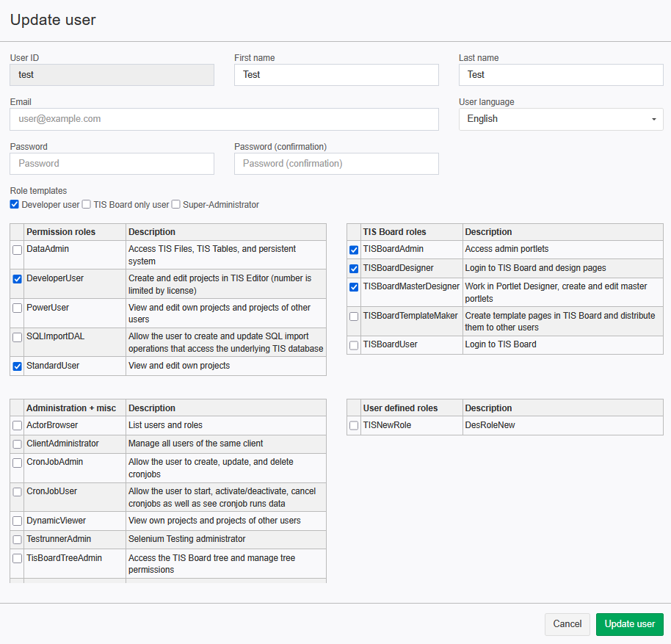This screenshot has height=644, width=671.
Task: Check the Super-Administrator role template
Action: coord(176,205)
